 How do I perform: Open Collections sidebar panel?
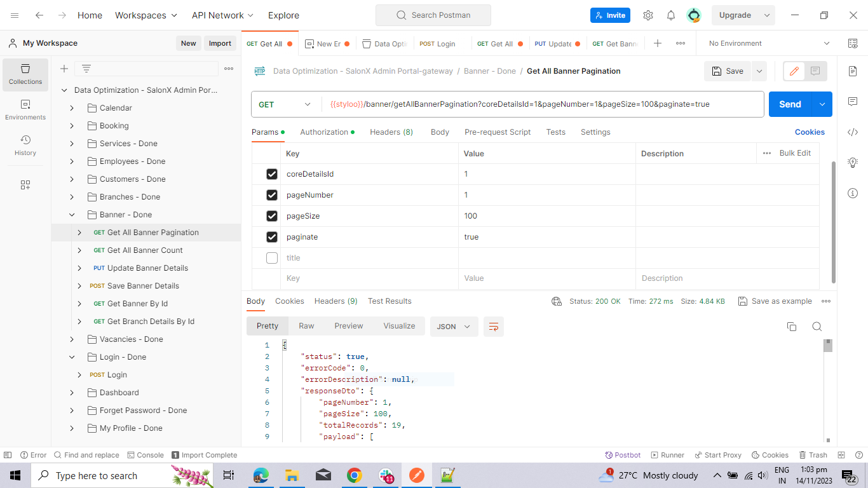25,74
